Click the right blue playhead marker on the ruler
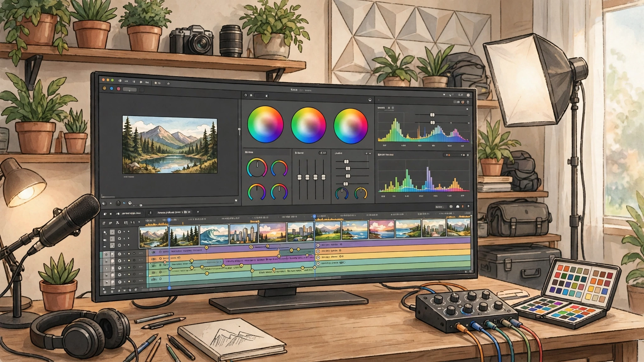Screen dimensions: 644x362 pyautogui.click(x=314, y=217)
